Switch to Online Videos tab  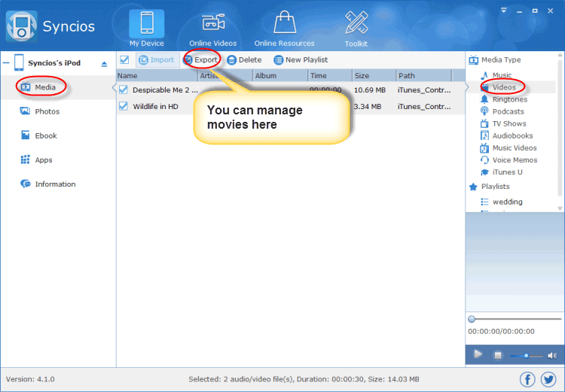click(213, 29)
